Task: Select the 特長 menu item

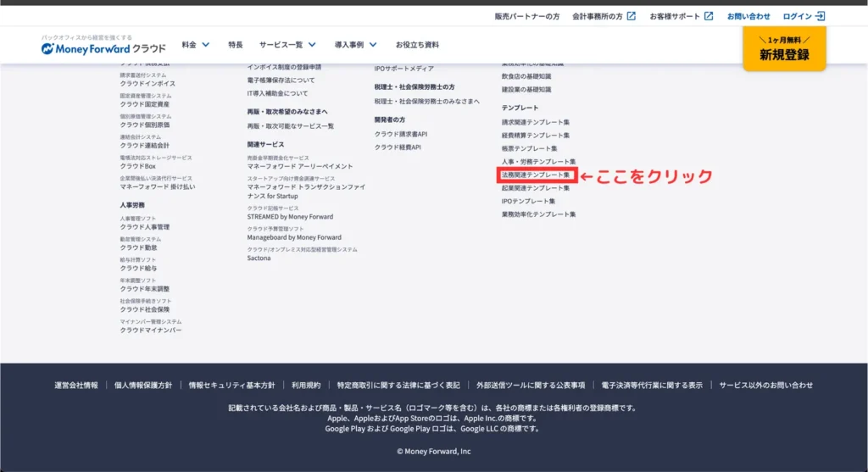Action: point(235,45)
